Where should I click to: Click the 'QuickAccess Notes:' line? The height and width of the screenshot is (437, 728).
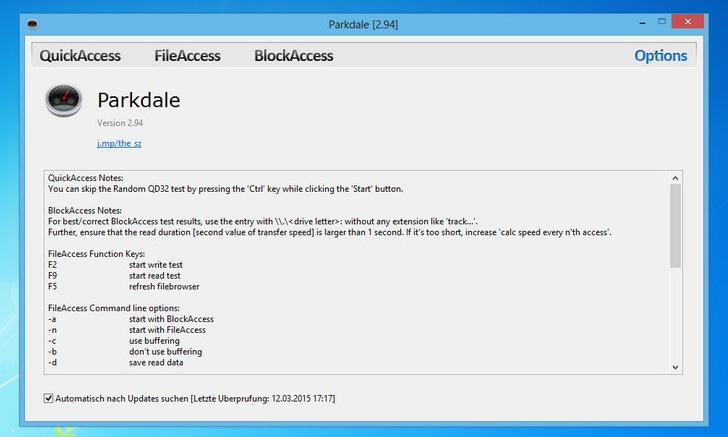(x=85, y=178)
